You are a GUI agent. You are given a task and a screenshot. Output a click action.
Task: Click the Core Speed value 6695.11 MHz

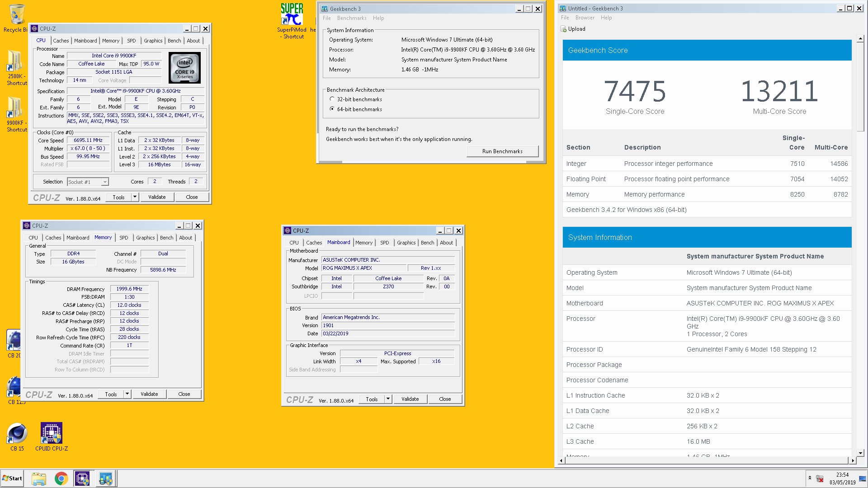point(88,140)
